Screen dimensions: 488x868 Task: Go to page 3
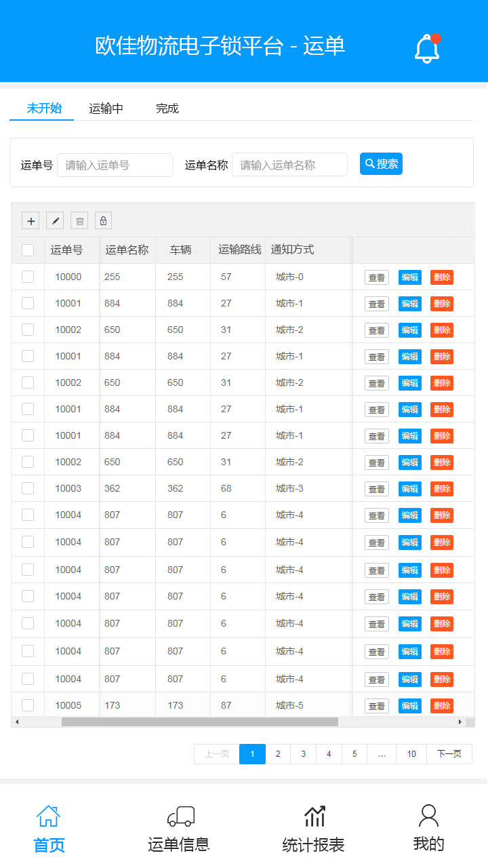[x=303, y=754]
